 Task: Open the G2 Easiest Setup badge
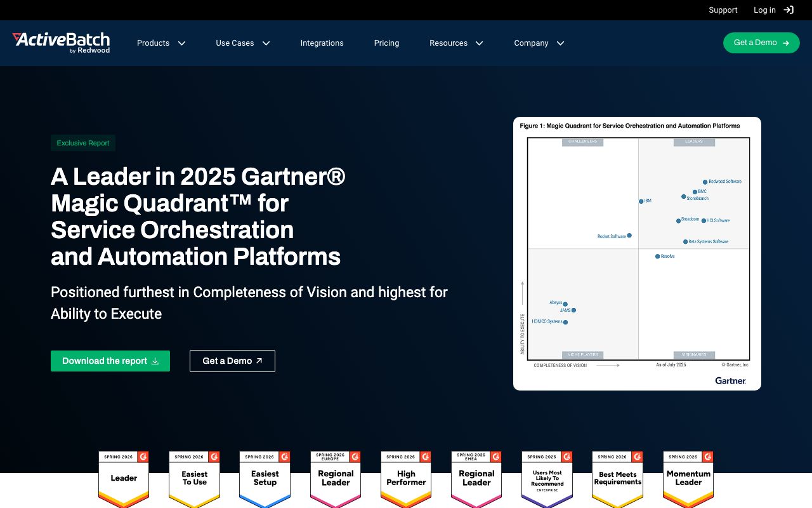click(265, 479)
